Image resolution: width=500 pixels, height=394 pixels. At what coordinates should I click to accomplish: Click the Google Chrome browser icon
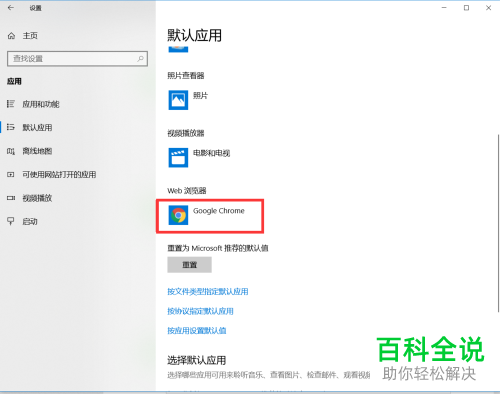[178, 215]
